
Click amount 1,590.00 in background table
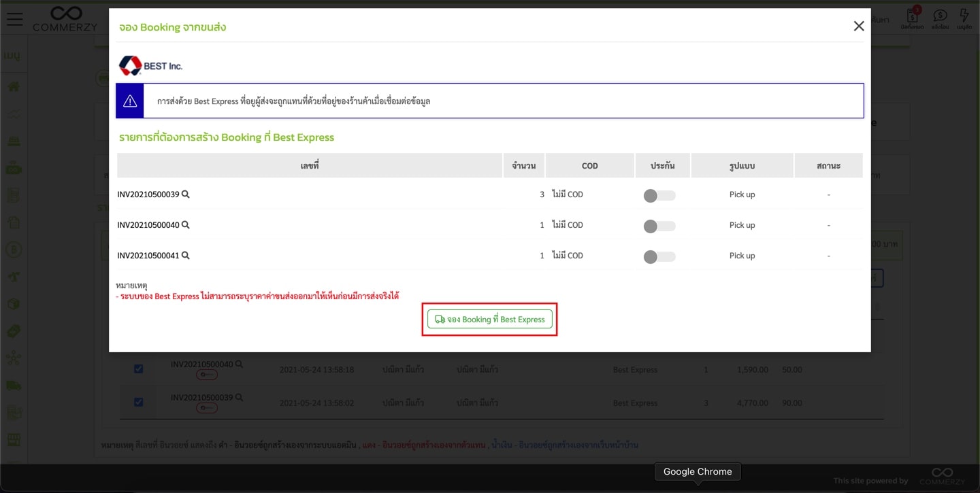(x=753, y=370)
